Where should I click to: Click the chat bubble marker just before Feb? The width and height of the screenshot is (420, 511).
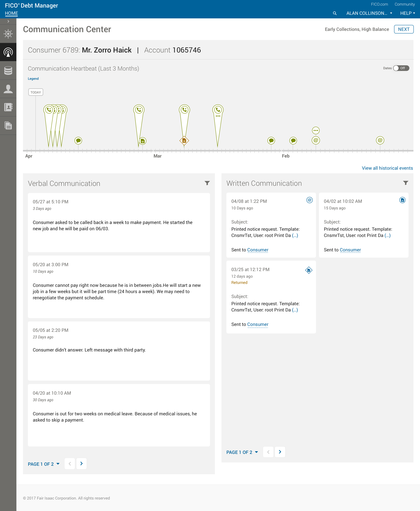[271, 141]
